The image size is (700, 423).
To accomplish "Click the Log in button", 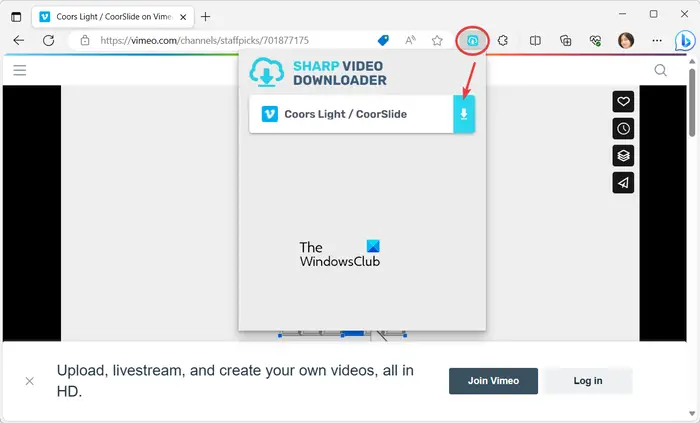I will [x=588, y=381].
